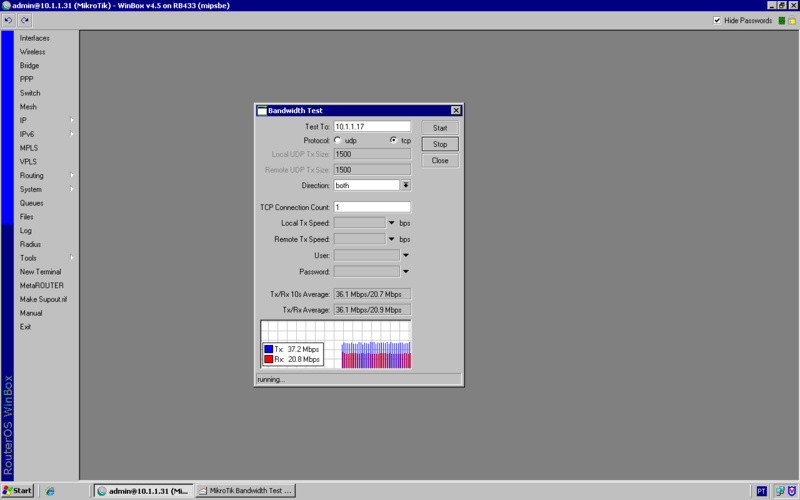
Task: Open the Files menu item
Action: pyautogui.click(x=27, y=217)
